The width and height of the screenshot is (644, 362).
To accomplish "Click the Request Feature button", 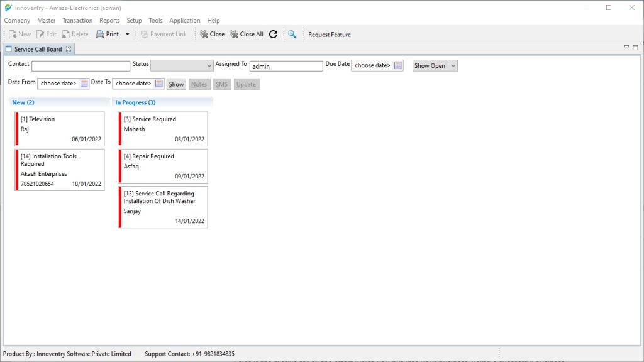I will 329,35.
